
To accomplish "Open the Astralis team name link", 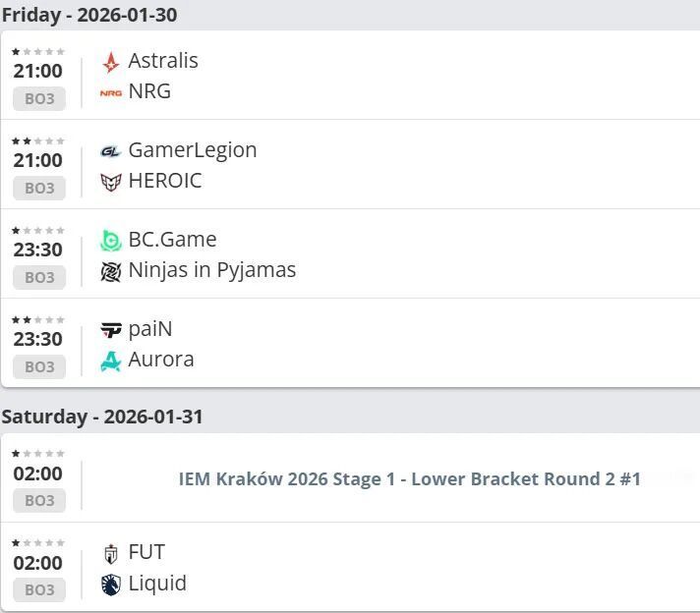I will [163, 61].
